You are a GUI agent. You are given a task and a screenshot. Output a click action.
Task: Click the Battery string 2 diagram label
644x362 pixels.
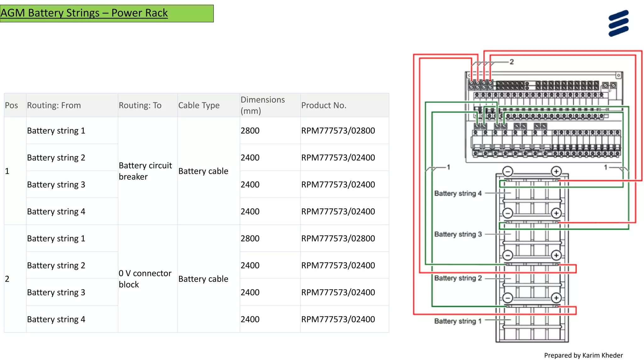click(x=458, y=278)
